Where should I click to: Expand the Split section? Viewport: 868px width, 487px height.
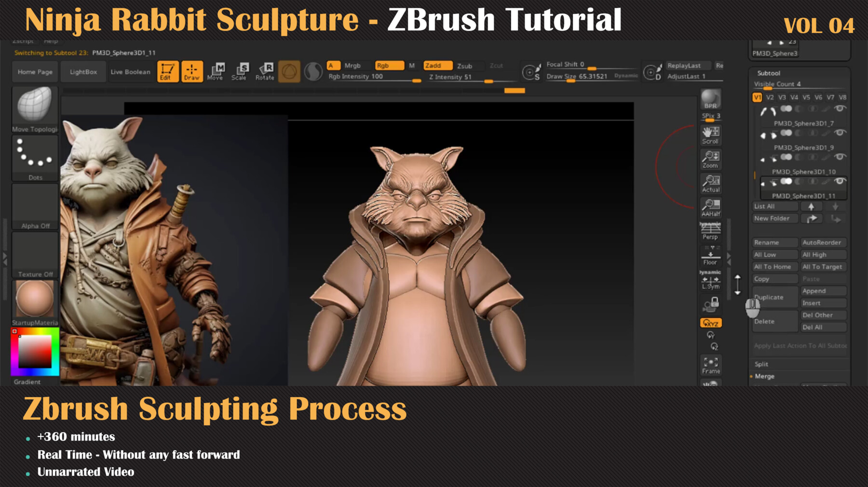click(761, 364)
